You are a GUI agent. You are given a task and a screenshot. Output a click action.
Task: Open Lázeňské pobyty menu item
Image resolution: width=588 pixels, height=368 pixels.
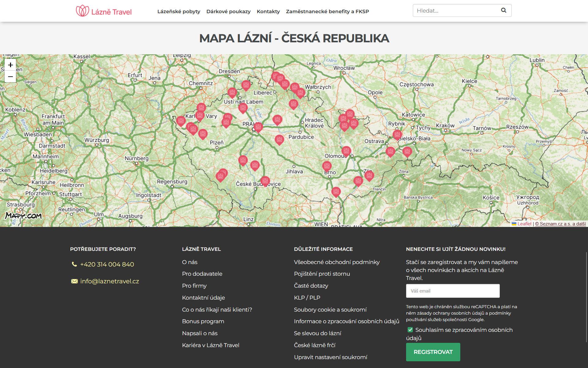pos(179,11)
